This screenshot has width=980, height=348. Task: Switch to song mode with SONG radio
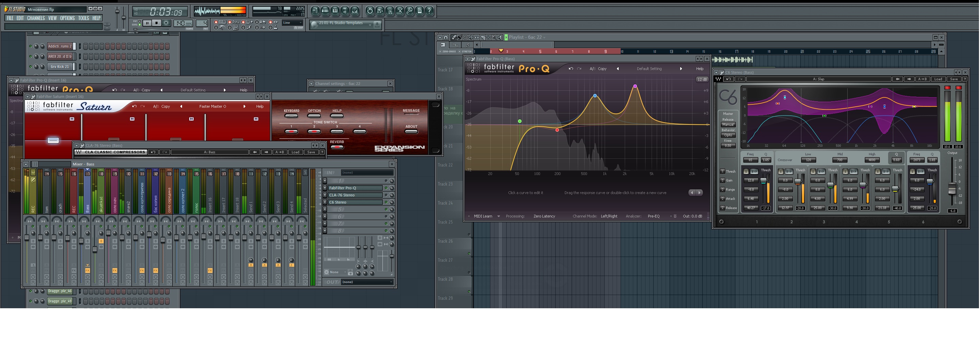[x=140, y=25]
